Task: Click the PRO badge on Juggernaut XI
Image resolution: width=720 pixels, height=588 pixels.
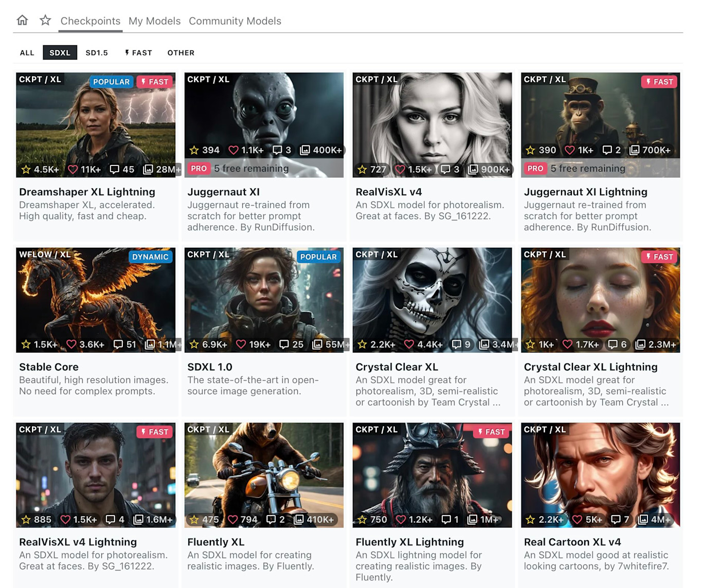Action: pos(199,169)
